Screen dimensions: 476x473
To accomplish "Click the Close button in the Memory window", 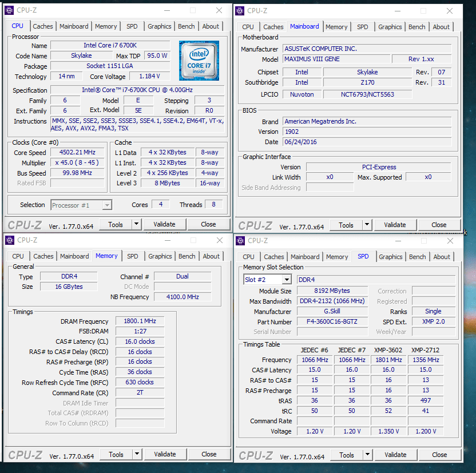I will [209, 455].
